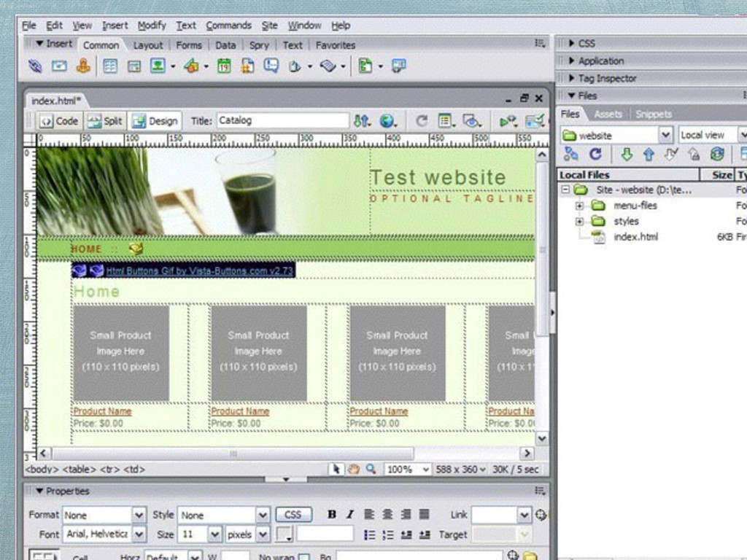Tick the No wrap checkbox

pyautogui.click(x=304, y=556)
